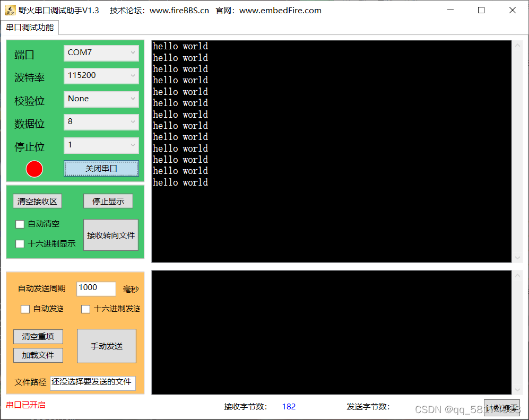The height and width of the screenshot is (420, 529).
Task: Click the 串口已开启 status text
Action: [x=25, y=405]
